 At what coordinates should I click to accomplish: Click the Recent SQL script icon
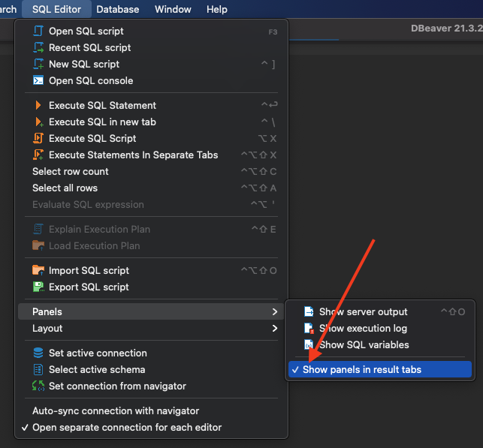tap(38, 48)
